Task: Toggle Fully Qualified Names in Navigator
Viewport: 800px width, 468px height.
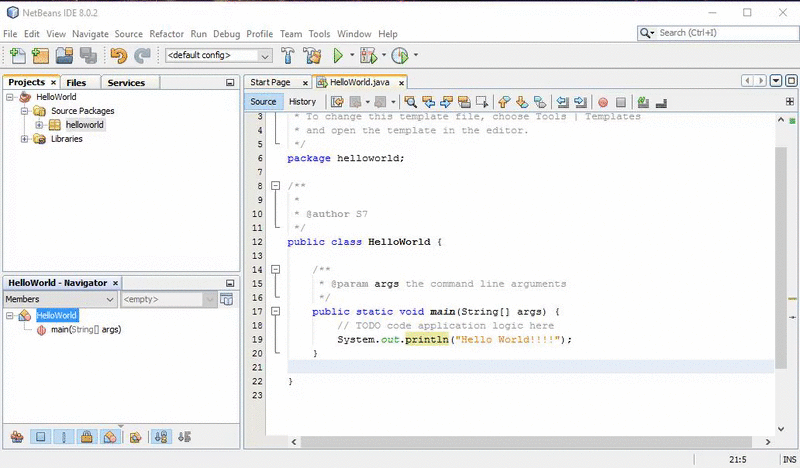Action: pos(135,437)
